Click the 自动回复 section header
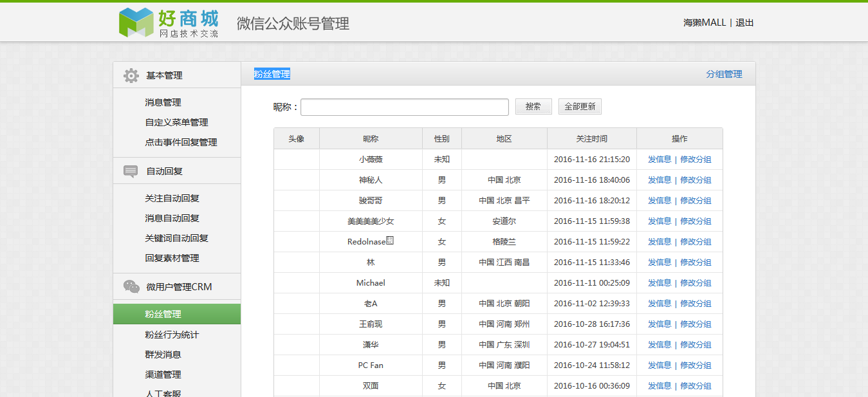Screen dimensions: 868x397 coord(177,171)
